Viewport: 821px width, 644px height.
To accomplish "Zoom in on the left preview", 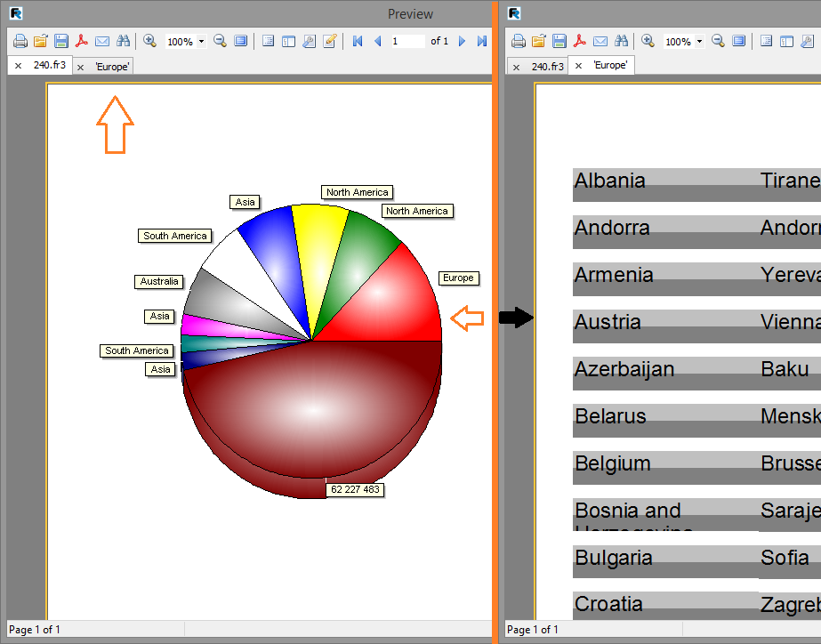I will click(x=149, y=41).
